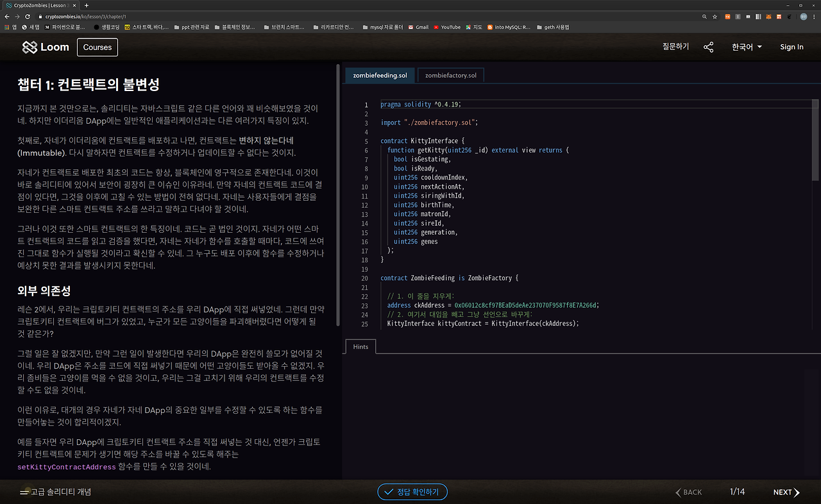Click the zoom magnifier icon in address bar

click(705, 17)
